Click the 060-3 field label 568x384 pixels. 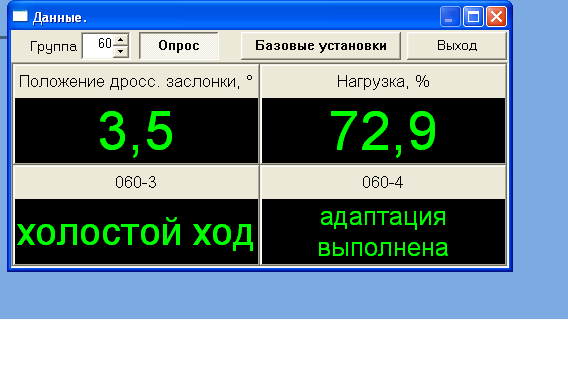(136, 182)
